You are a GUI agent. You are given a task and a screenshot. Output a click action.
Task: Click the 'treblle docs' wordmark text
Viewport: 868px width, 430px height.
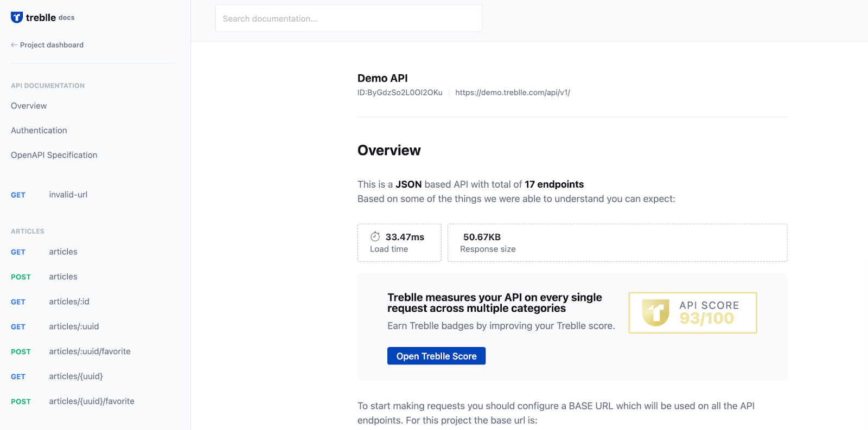[50, 17]
